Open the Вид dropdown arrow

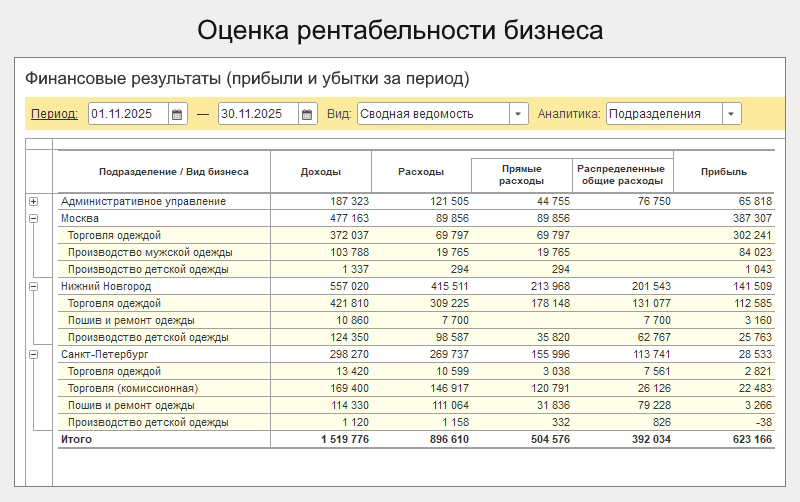click(x=518, y=114)
